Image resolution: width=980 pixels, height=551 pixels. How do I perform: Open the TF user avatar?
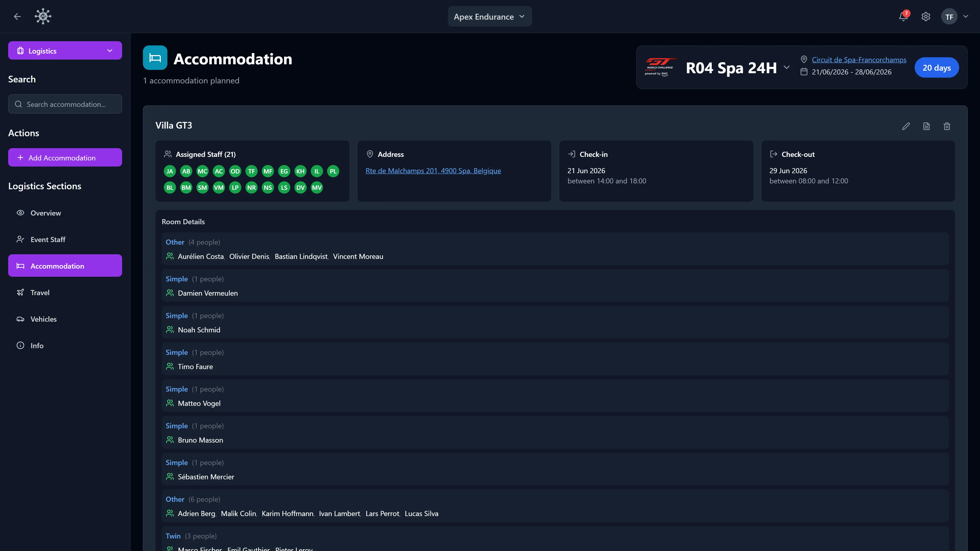click(x=949, y=16)
